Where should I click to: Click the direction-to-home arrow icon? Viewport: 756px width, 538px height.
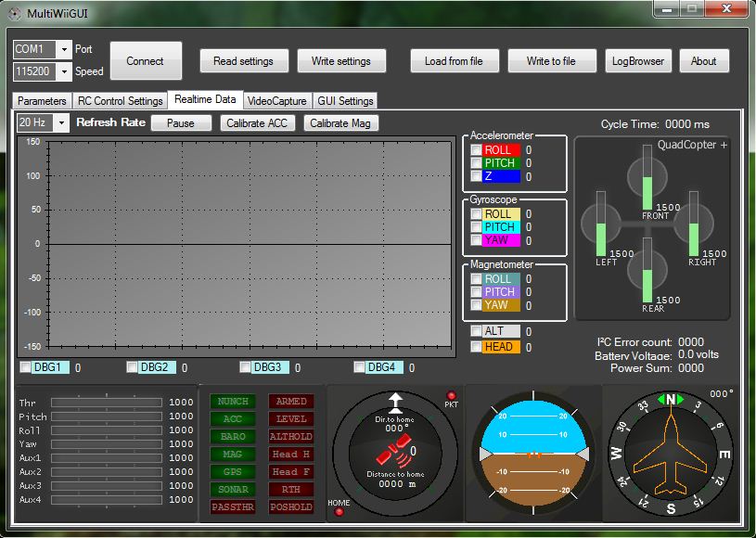(395, 403)
